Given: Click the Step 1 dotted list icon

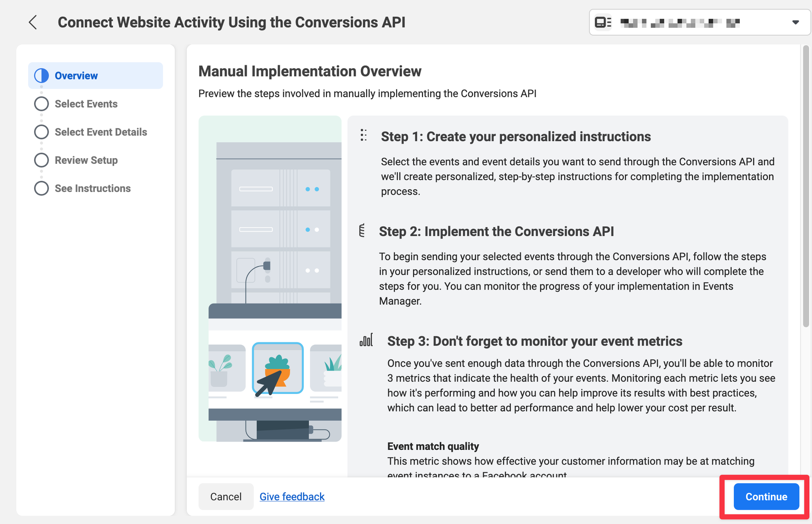Looking at the screenshot, I should 364,135.
